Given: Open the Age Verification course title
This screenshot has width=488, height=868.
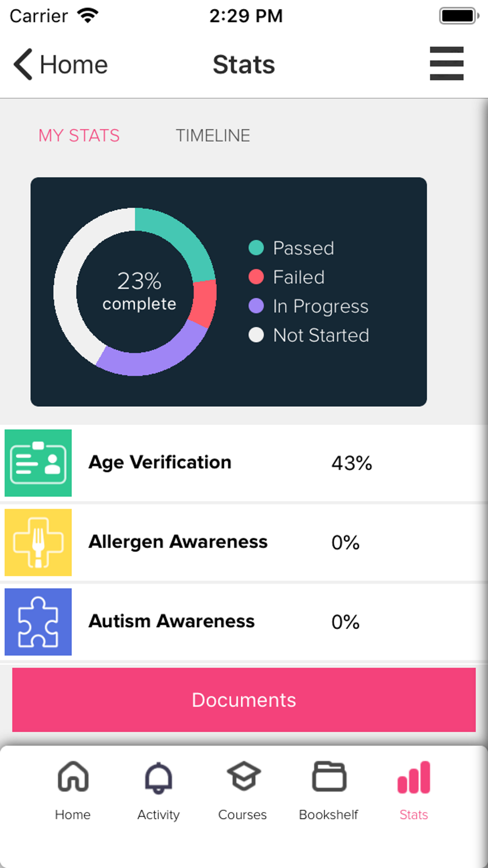Looking at the screenshot, I should (x=160, y=462).
